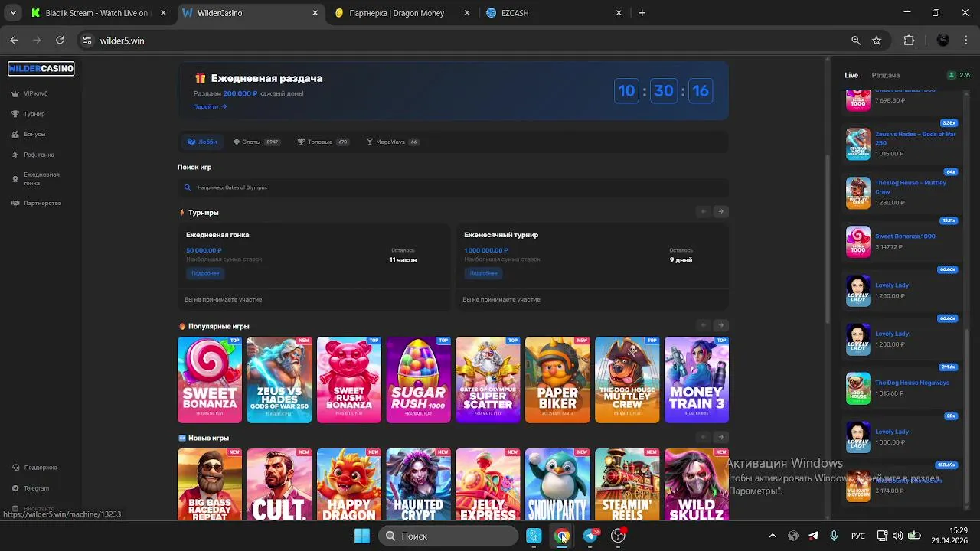
Task: Click the Перейти link in daily giveaway
Action: coord(210,106)
